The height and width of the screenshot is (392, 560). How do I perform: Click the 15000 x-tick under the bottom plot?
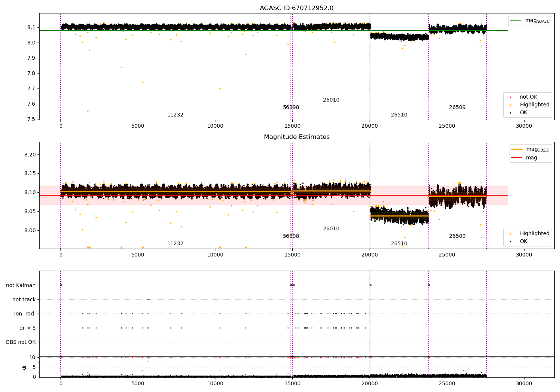(x=292, y=384)
